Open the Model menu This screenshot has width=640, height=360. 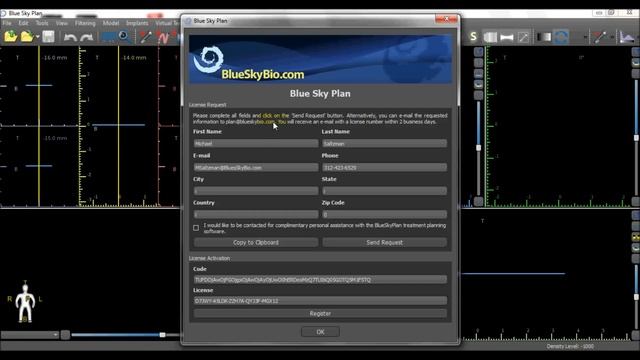tap(111, 23)
